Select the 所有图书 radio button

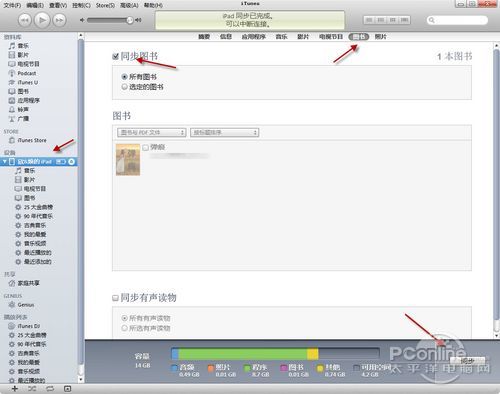[x=125, y=77]
